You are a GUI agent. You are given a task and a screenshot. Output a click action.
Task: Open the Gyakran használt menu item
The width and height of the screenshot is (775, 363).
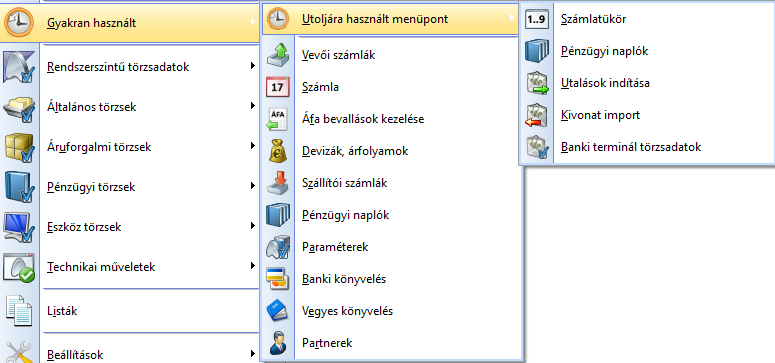click(130, 23)
